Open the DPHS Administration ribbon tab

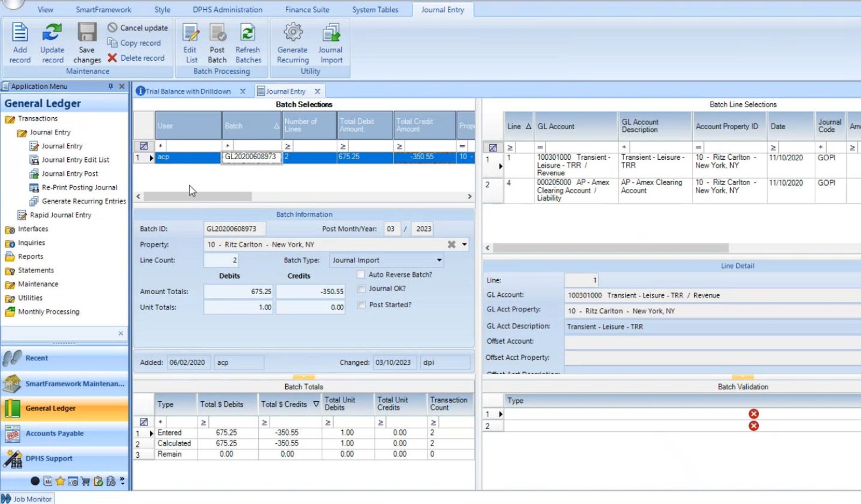click(x=228, y=10)
